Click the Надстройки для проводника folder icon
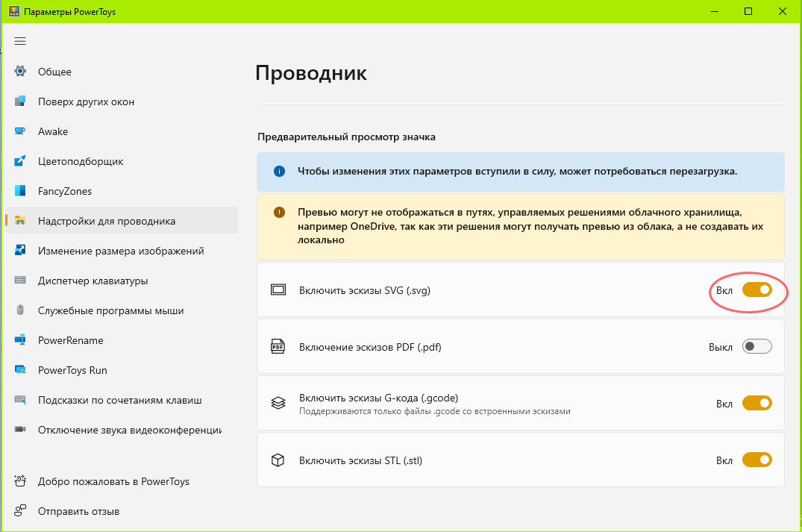This screenshot has width=802, height=532. (x=20, y=220)
